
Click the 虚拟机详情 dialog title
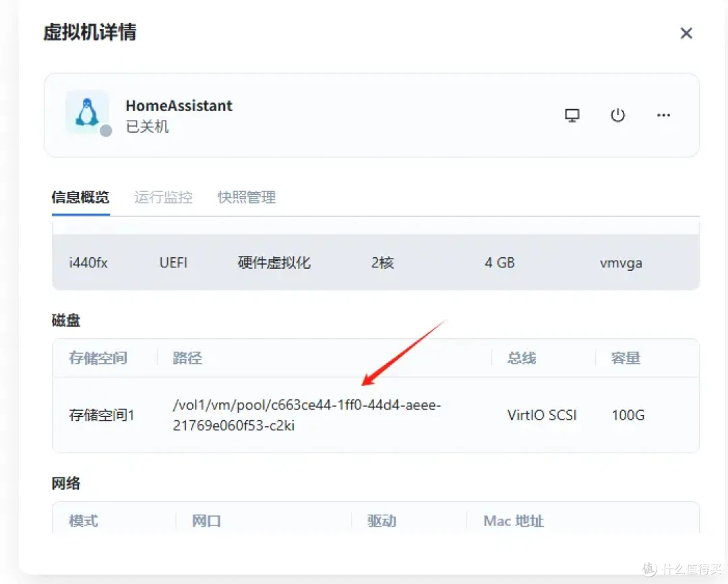tap(90, 32)
